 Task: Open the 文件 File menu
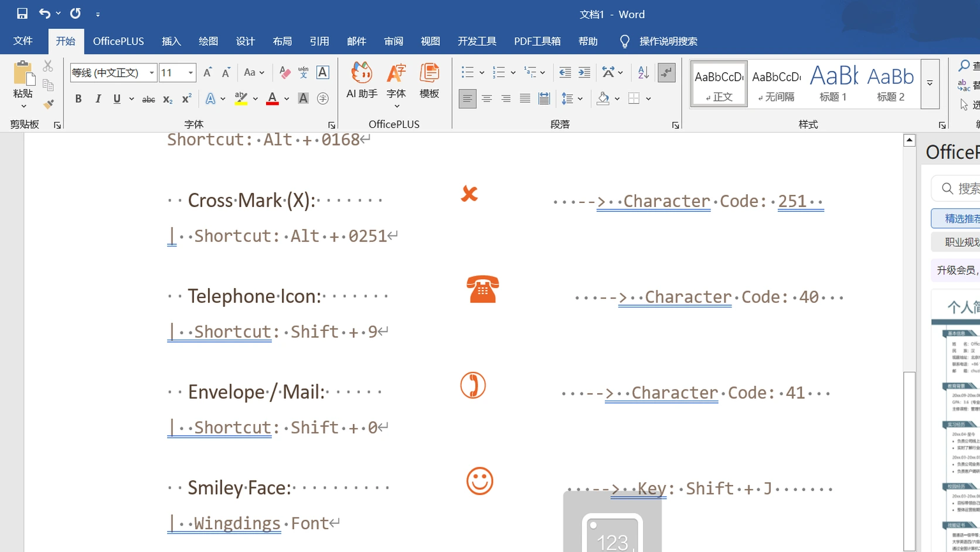click(x=23, y=41)
